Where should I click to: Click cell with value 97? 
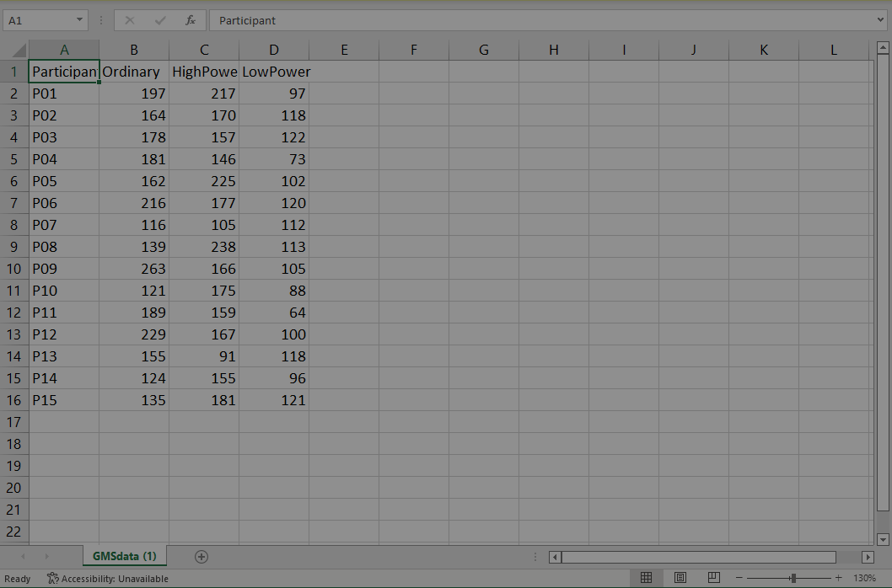[274, 94]
